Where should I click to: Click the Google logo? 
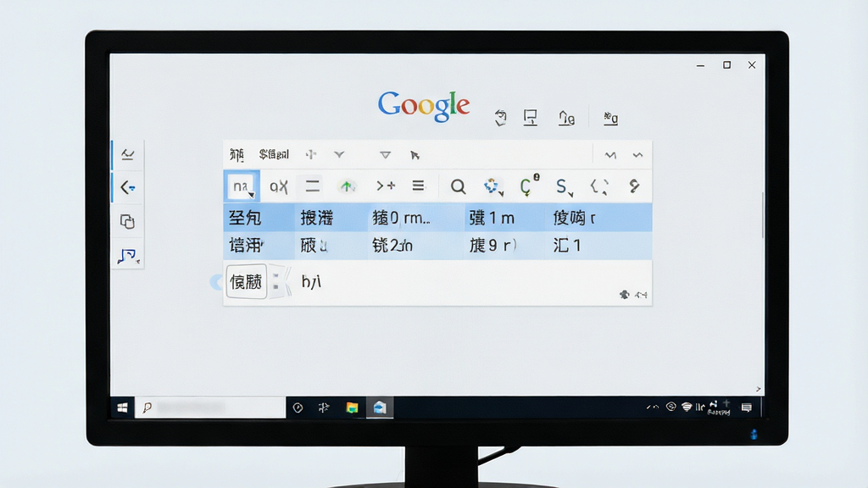[x=424, y=105]
